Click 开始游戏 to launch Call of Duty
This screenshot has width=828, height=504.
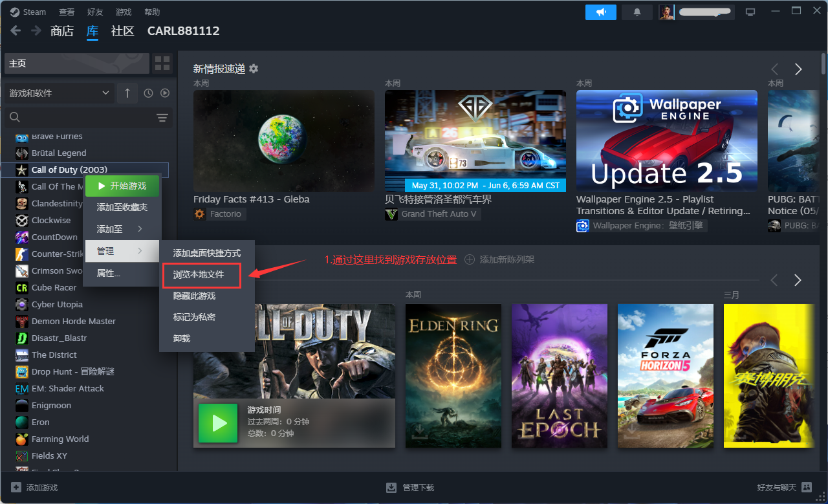point(122,186)
